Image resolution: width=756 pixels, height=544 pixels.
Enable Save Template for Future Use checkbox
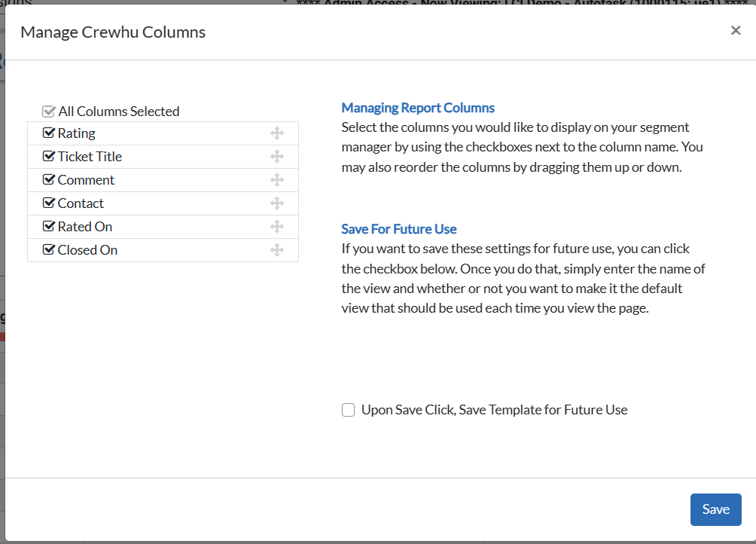(348, 410)
